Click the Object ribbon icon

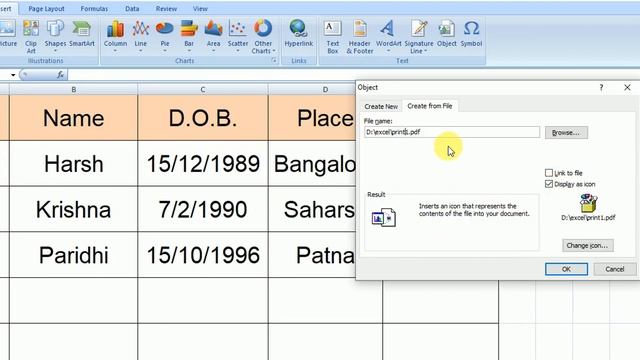click(x=447, y=33)
